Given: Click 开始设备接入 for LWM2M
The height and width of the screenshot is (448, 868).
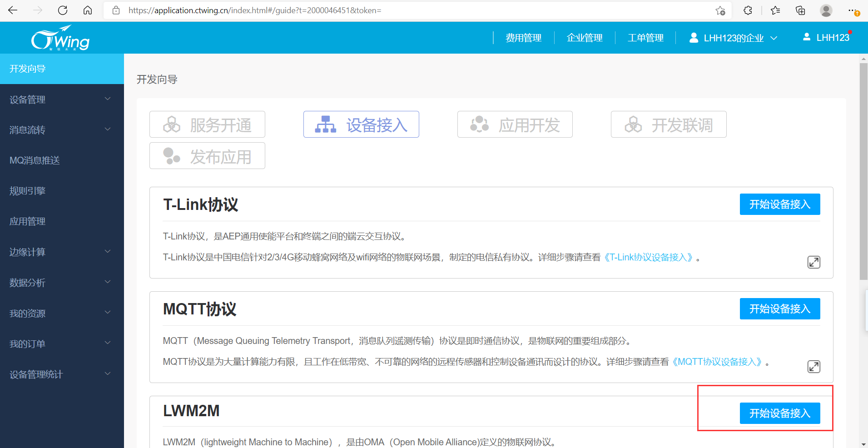Looking at the screenshot, I should click(x=779, y=413).
